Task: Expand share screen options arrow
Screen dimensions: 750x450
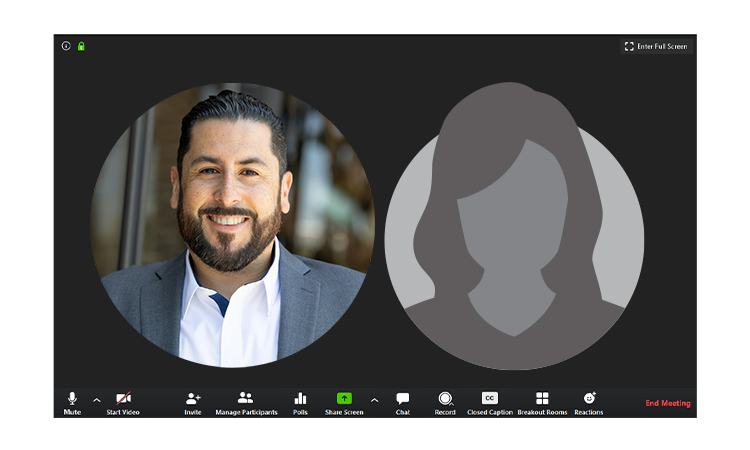Action: click(x=375, y=400)
